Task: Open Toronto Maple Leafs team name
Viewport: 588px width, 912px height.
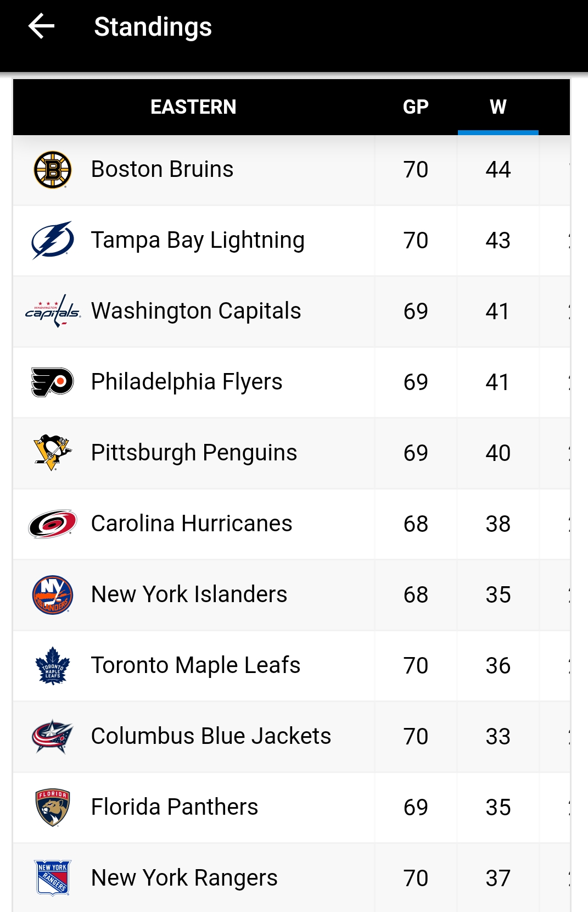Action: (195, 665)
